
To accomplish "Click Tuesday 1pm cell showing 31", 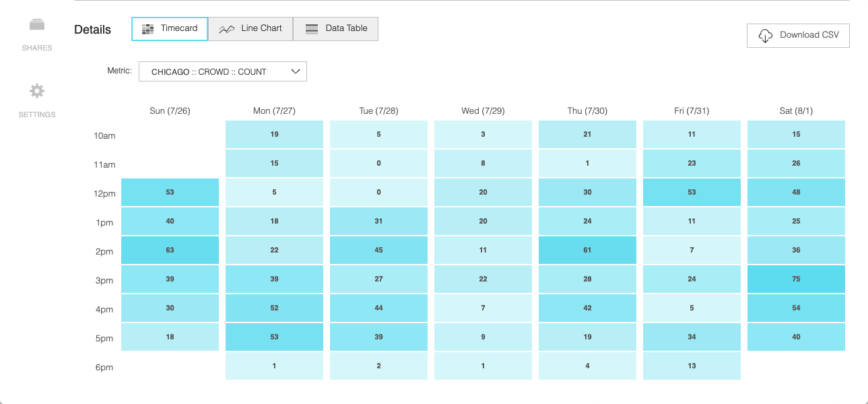I will click(x=378, y=221).
